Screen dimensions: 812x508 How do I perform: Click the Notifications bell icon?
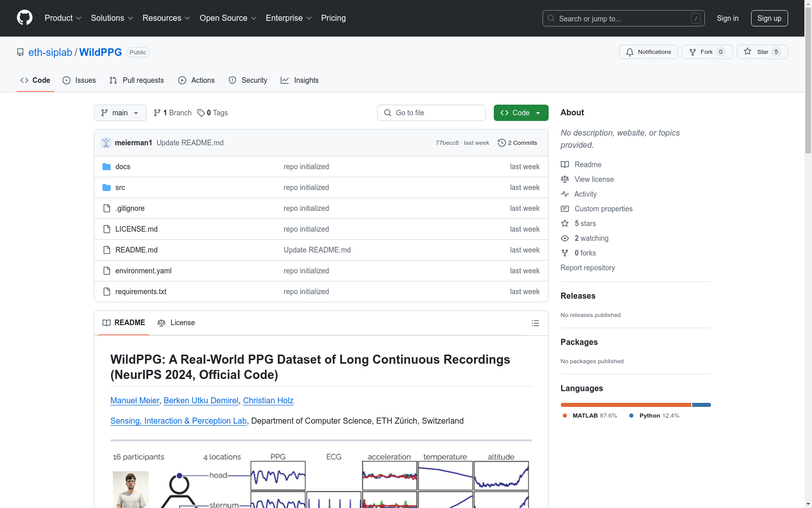coord(630,52)
